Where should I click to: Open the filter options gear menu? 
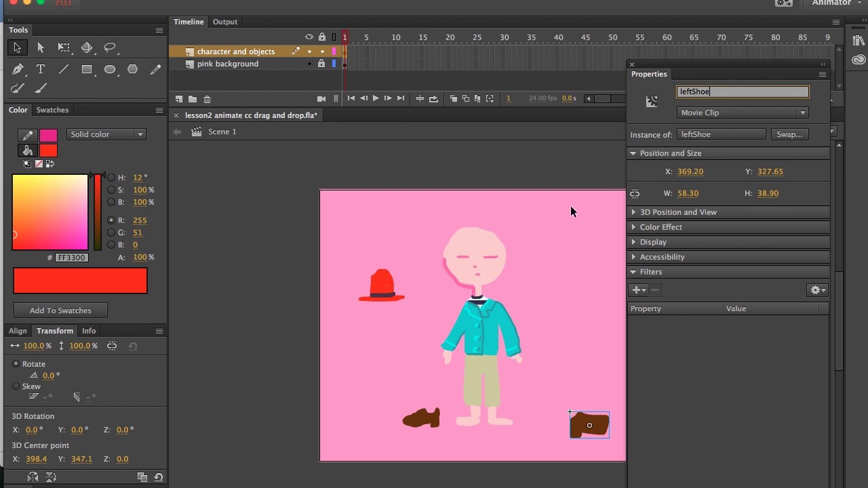(818, 290)
